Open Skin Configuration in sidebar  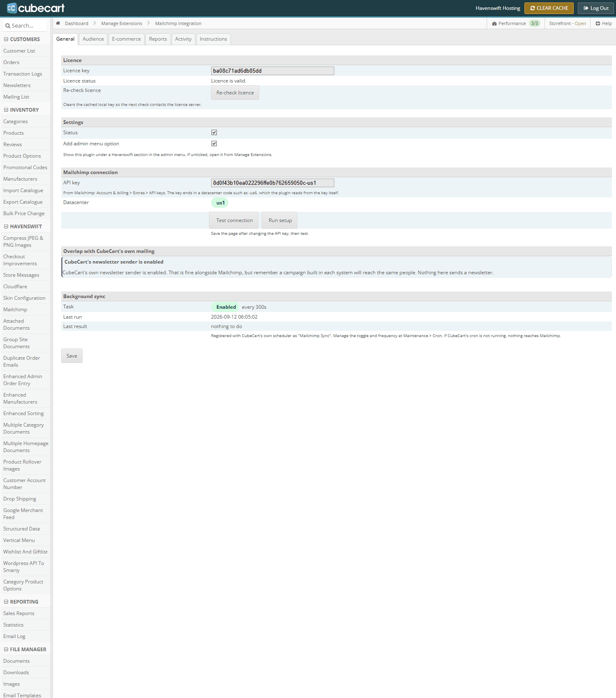[24, 298]
